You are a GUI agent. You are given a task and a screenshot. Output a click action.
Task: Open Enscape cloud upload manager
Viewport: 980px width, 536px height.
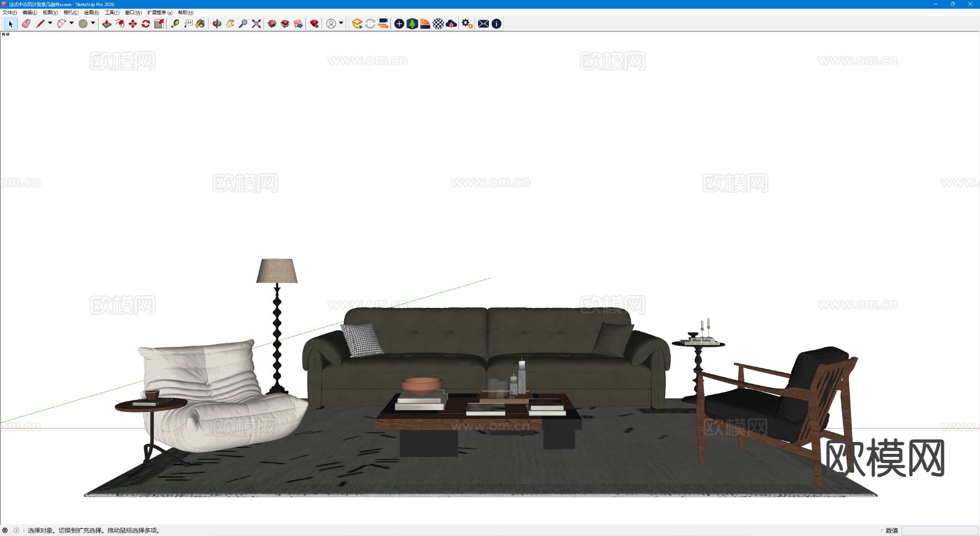pos(451,23)
